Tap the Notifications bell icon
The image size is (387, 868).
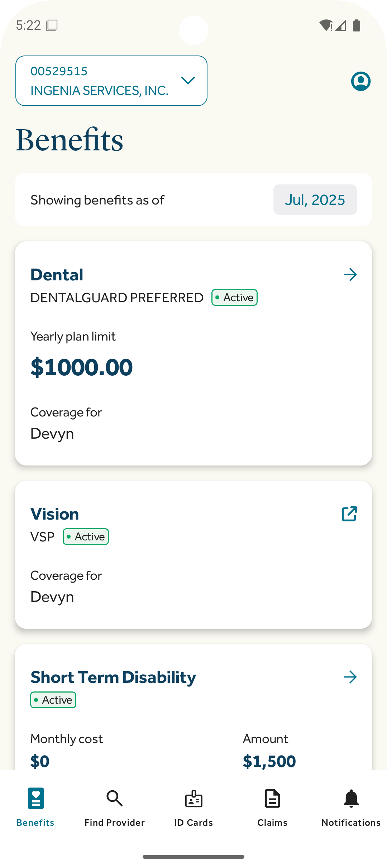tap(351, 799)
